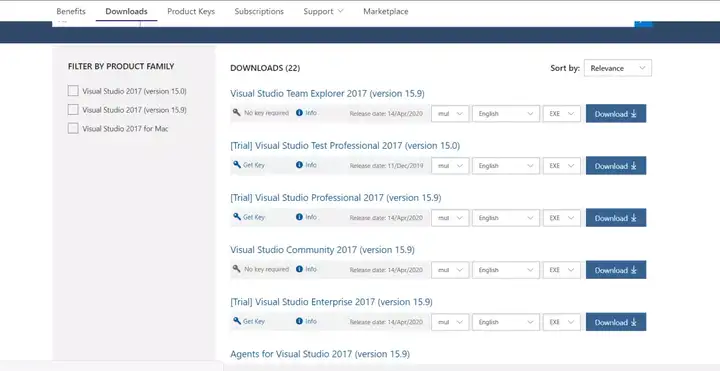720x371 pixels.
Task: Open EXE dropdown for Visual Studio Community 2017
Action: [x=562, y=270]
